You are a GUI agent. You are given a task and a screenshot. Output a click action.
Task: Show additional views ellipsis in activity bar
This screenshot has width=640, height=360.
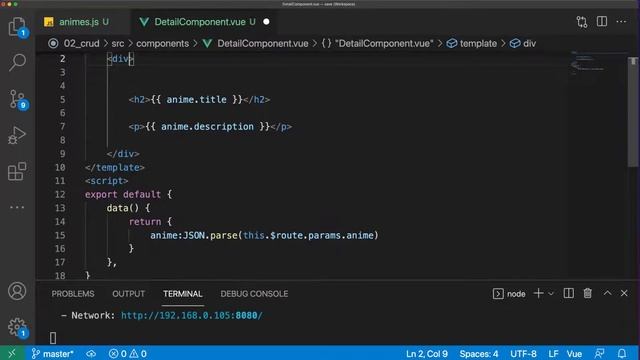pyautogui.click(x=17, y=207)
